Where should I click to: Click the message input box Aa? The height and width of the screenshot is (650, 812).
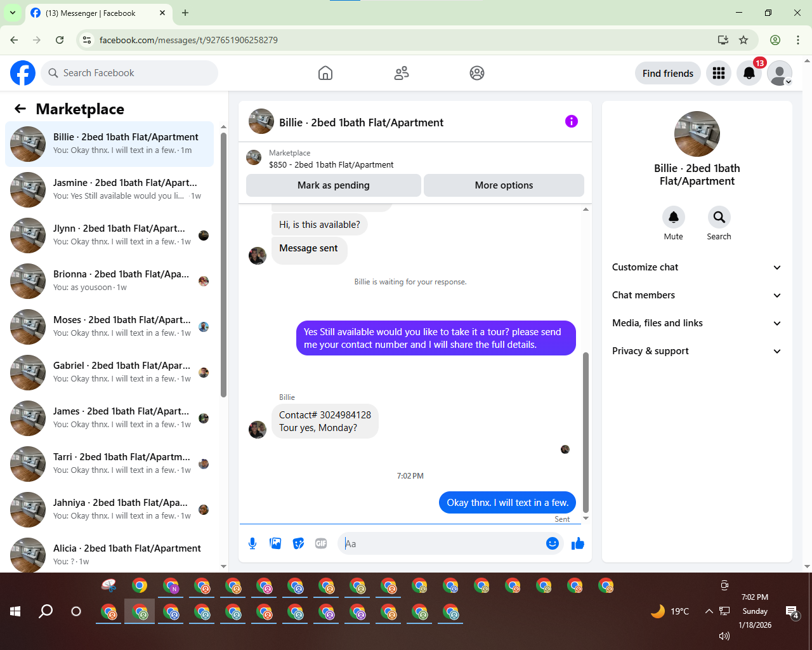pos(442,543)
